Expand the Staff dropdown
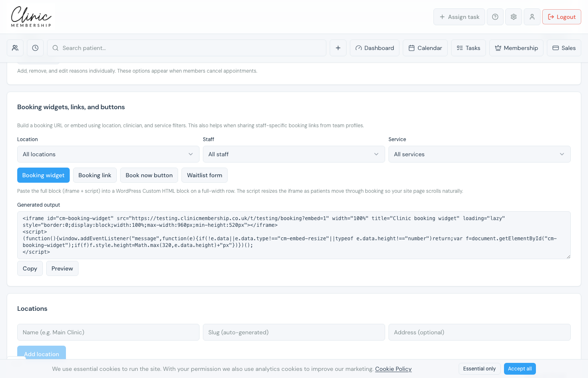Viewport: 588px width, 378px height. click(294, 154)
